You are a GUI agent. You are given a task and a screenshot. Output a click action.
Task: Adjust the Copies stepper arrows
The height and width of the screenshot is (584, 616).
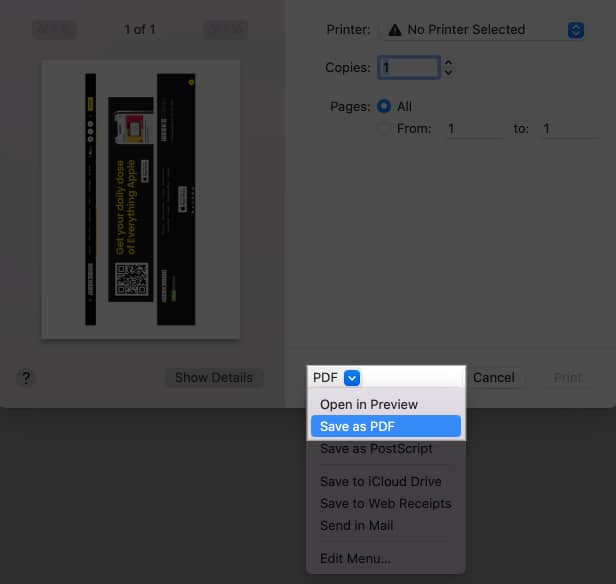[448, 68]
